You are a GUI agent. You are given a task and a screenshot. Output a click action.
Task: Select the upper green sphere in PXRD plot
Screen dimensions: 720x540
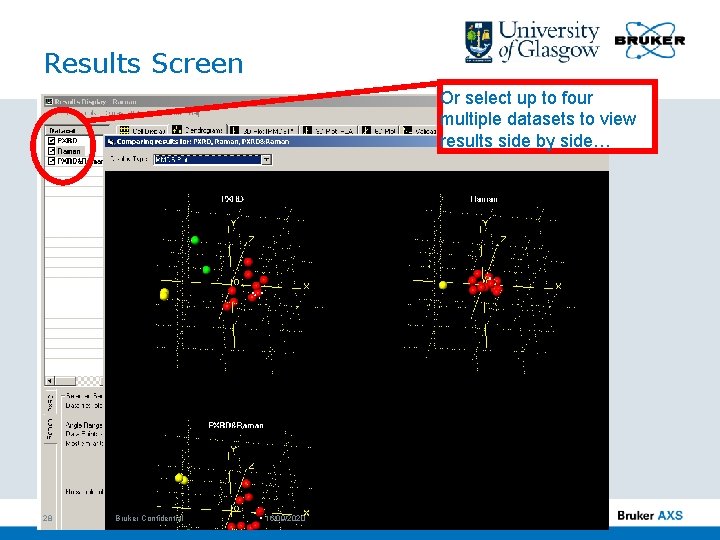pos(195,240)
